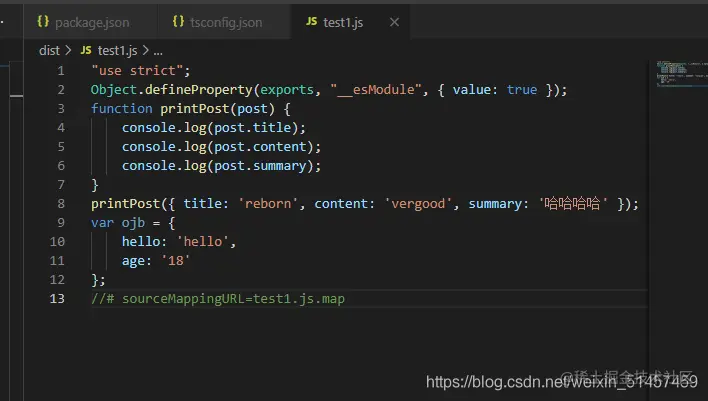This screenshot has height=401, width=708.
Task: Click console.log(post.summary) line
Action: pos(221,166)
